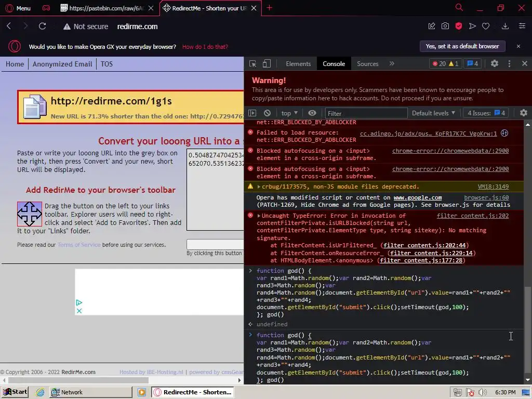Click the Windows Start button
532x399 pixels.
point(15,392)
